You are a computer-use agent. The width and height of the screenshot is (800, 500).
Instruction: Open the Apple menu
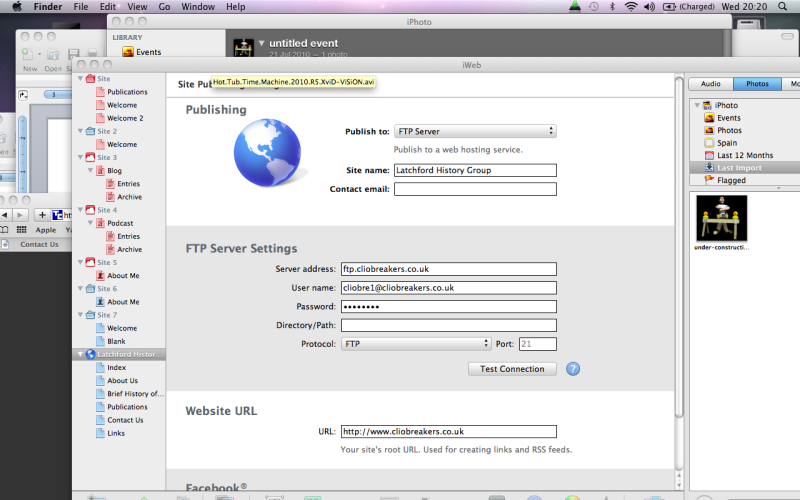(x=17, y=7)
